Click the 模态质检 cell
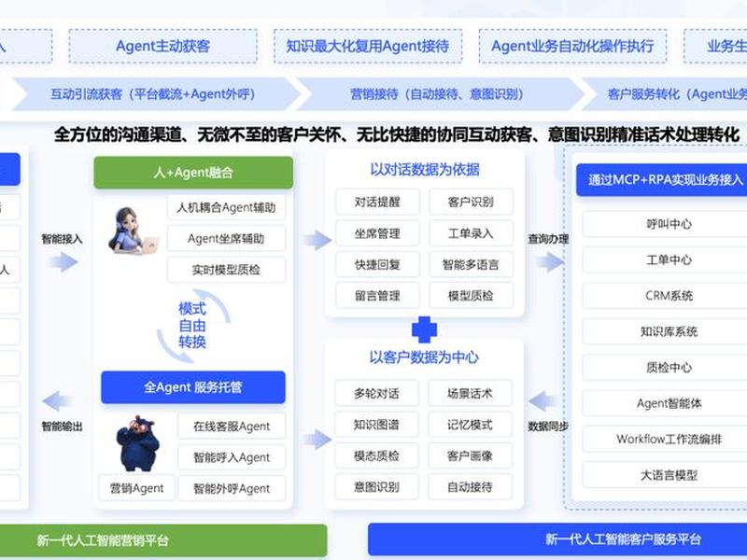The image size is (747, 560). (x=376, y=455)
